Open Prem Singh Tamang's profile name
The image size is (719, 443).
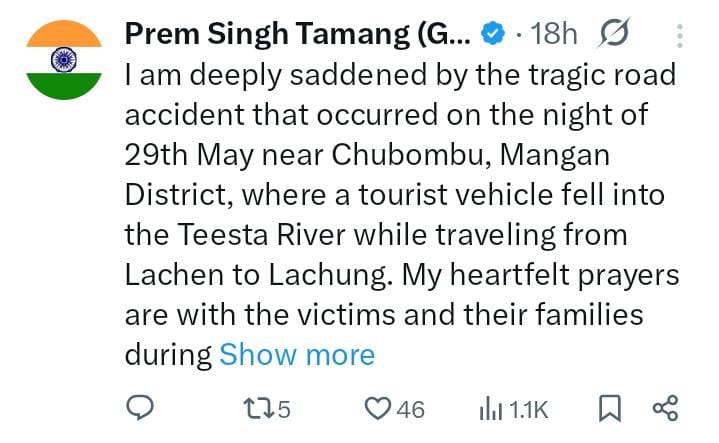click(x=298, y=34)
